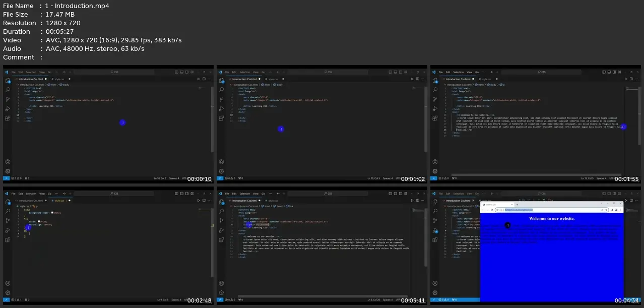Screen dimensions: 644x308
Task: Click new tab plus button in 00:04:34 browser
Action: pyautogui.click(x=517, y=205)
